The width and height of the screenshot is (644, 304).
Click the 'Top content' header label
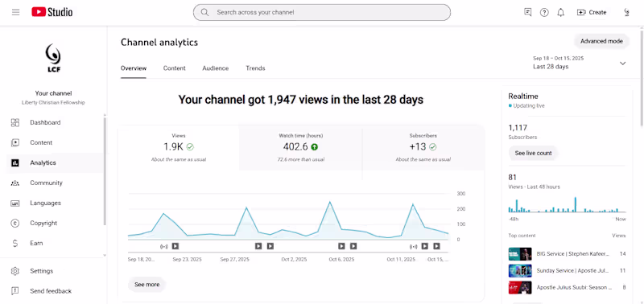[522, 236]
